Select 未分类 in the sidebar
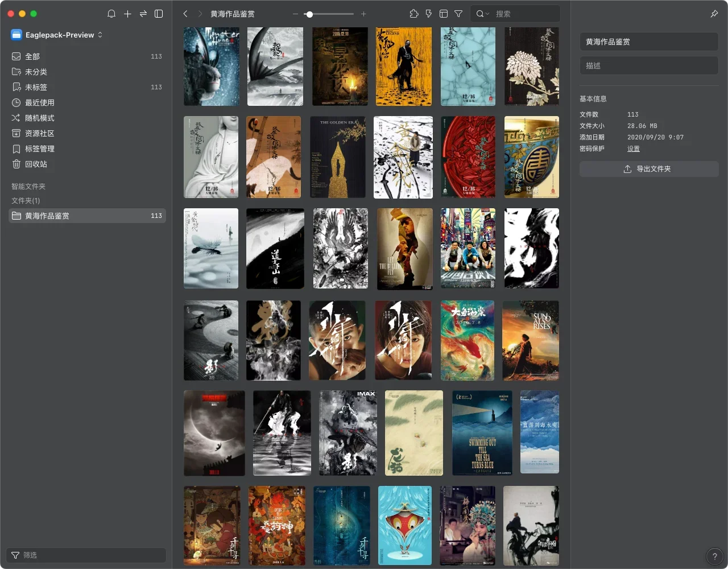 click(x=88, y=72)
